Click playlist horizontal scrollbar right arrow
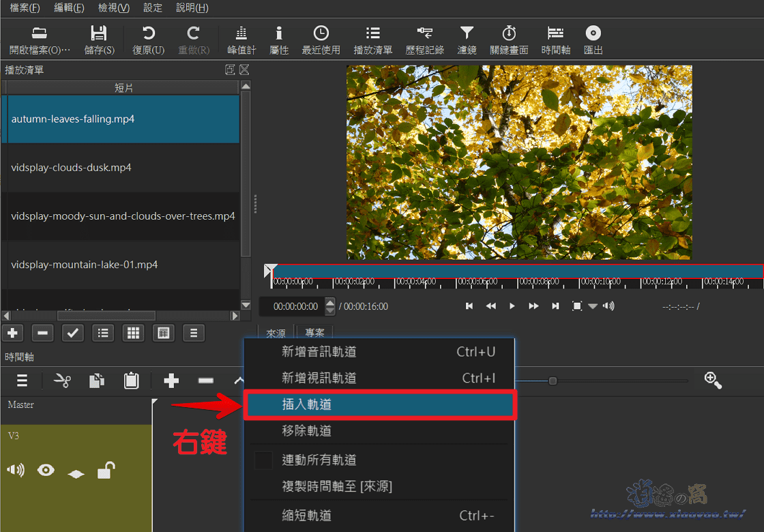 click(235, 316)
